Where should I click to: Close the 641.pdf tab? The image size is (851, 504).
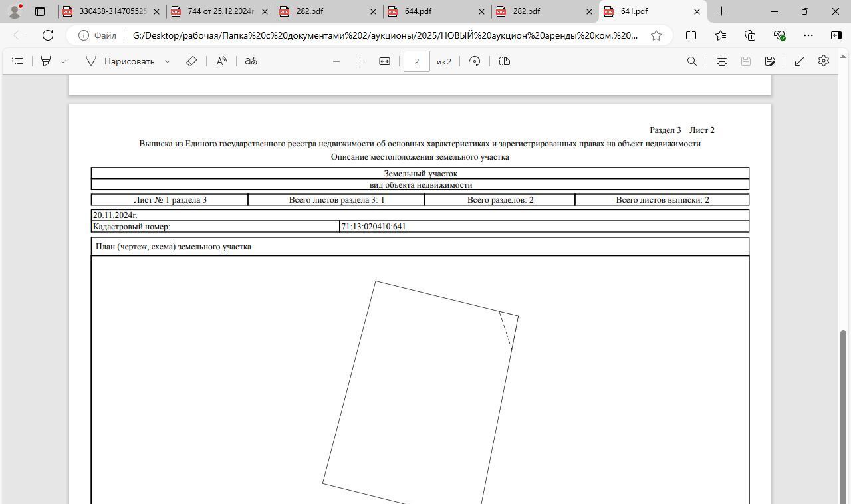[697, 11]
